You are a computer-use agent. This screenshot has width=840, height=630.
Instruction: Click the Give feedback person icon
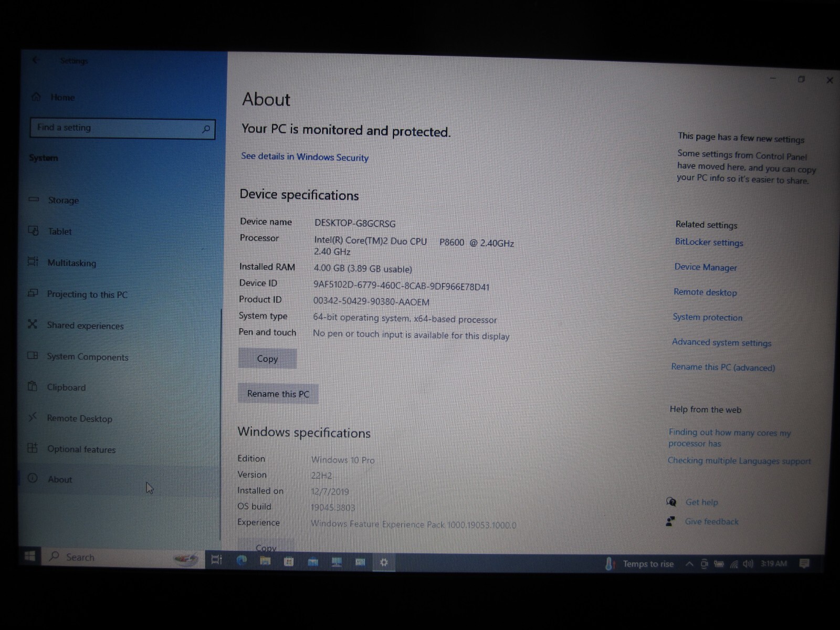click(x=670, y=521)
